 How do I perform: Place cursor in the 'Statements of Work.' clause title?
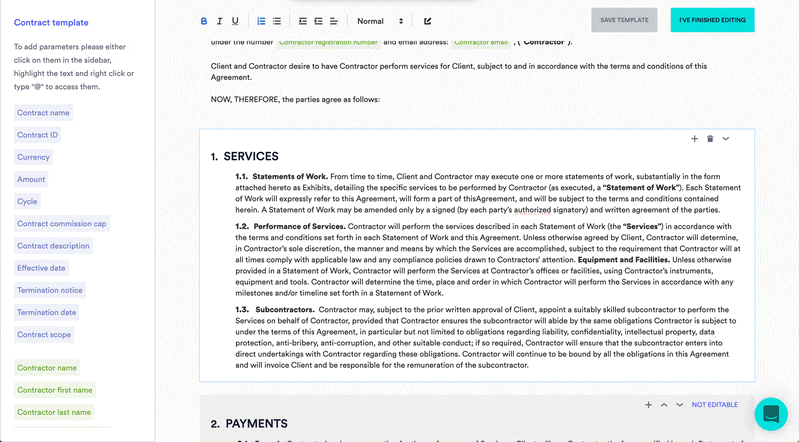(x=290, y=176)
